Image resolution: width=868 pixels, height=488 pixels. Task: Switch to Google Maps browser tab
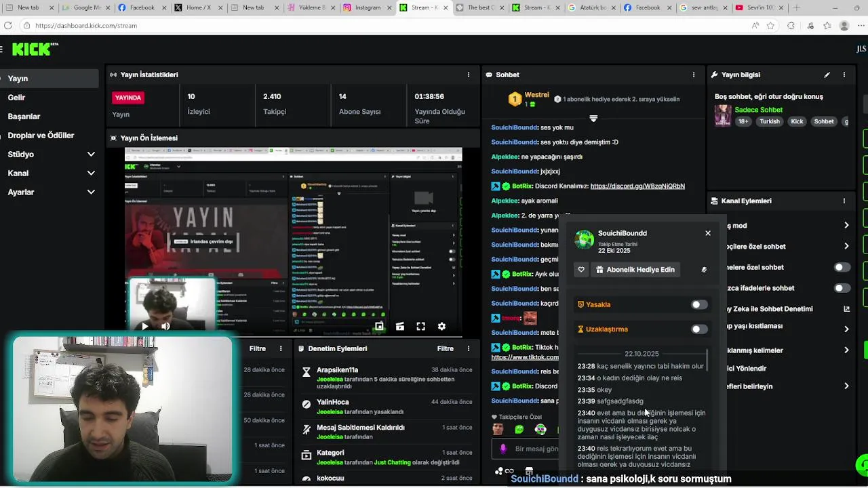(x=85, y=7)
